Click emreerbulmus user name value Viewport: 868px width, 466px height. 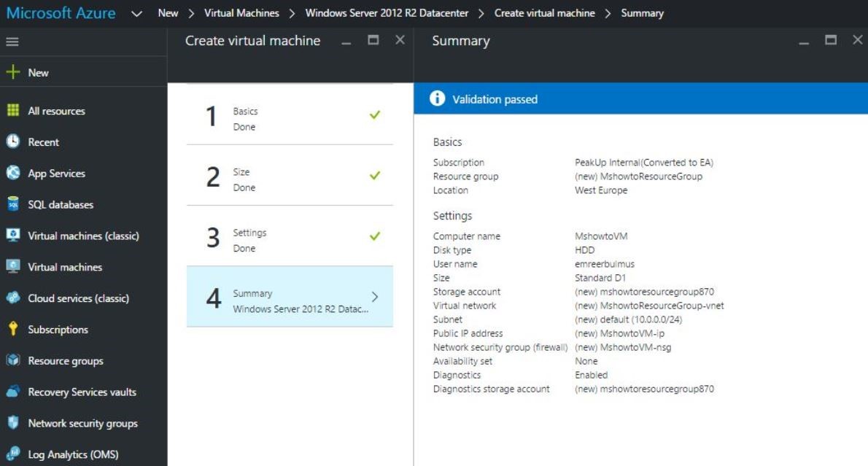click(605, 264)
